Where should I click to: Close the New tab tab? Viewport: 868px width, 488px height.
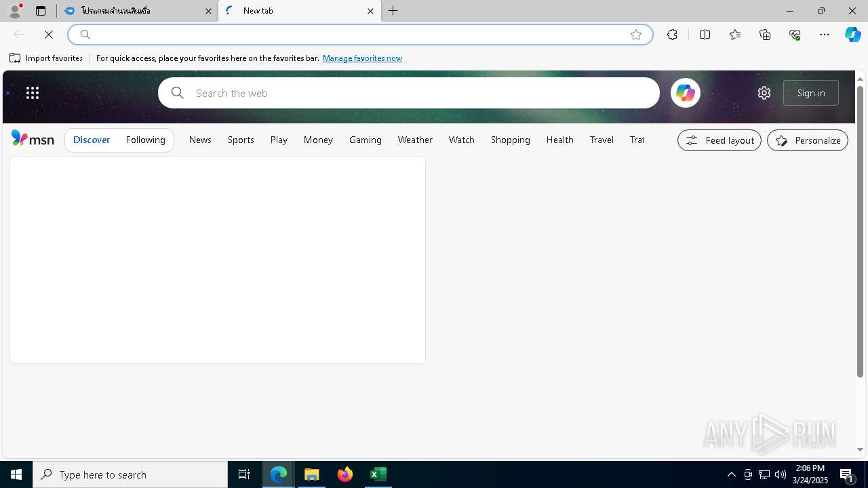(x=370, y=11)
